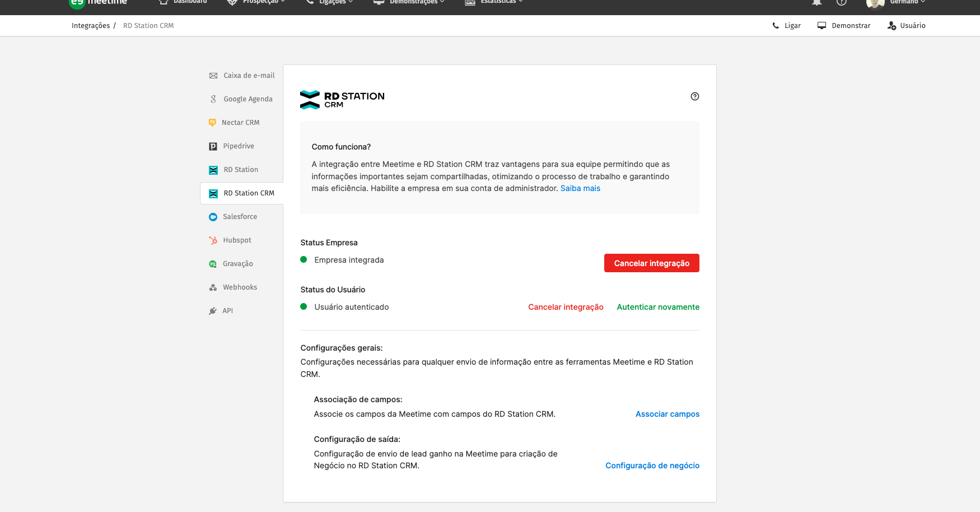The image size is (980, 512).
Task: Click the phone icon next to Ligar
Action: (x=776, y=26)
